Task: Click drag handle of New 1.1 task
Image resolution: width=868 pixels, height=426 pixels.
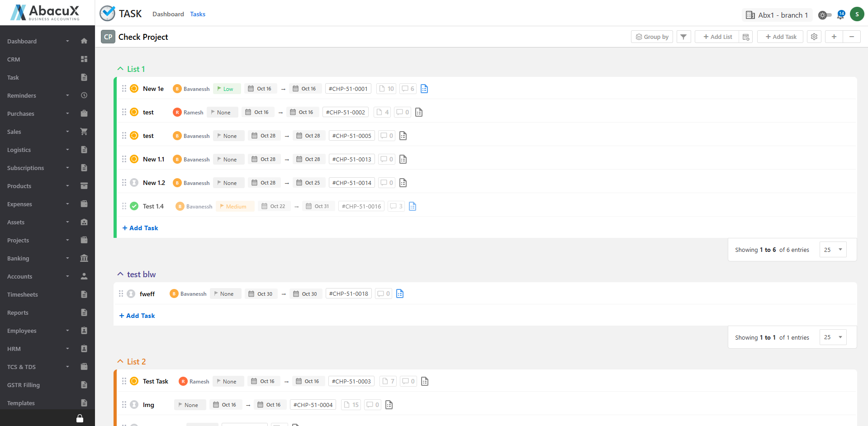Action: click(124, 159)
